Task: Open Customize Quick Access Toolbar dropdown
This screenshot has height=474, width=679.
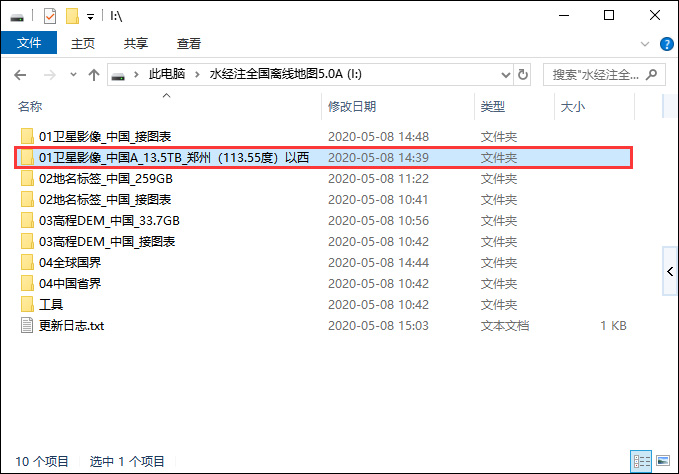Action: 90,17
